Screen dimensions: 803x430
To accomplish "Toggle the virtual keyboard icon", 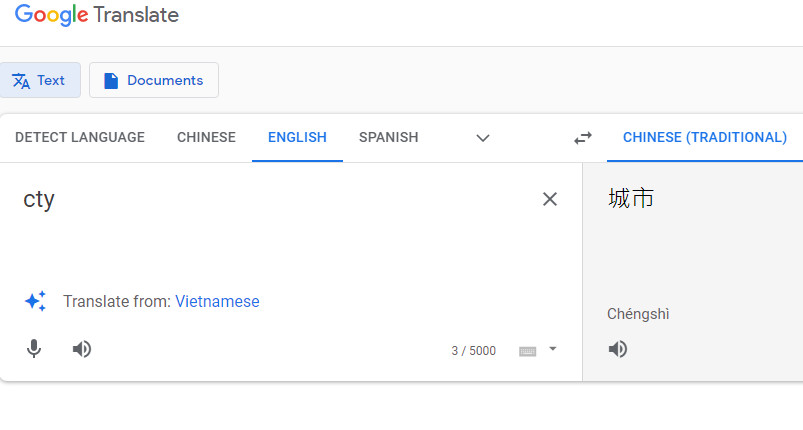I will (527, 351).
